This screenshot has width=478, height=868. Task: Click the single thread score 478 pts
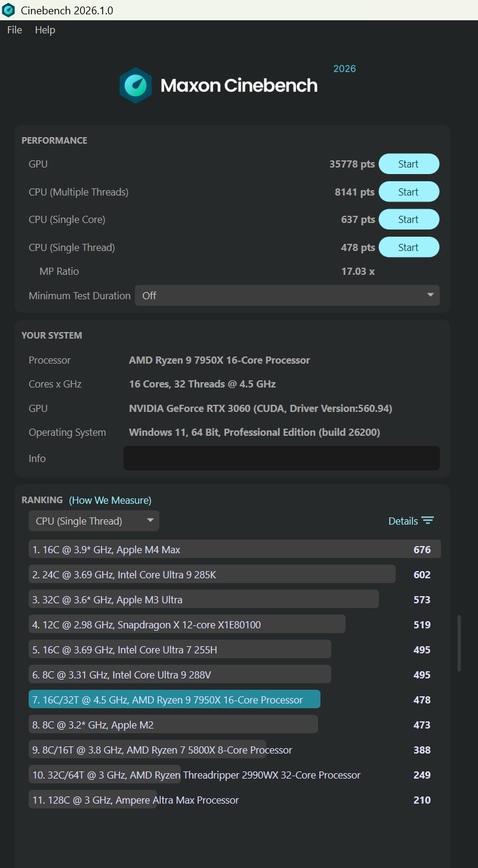[x=358, y=247]
